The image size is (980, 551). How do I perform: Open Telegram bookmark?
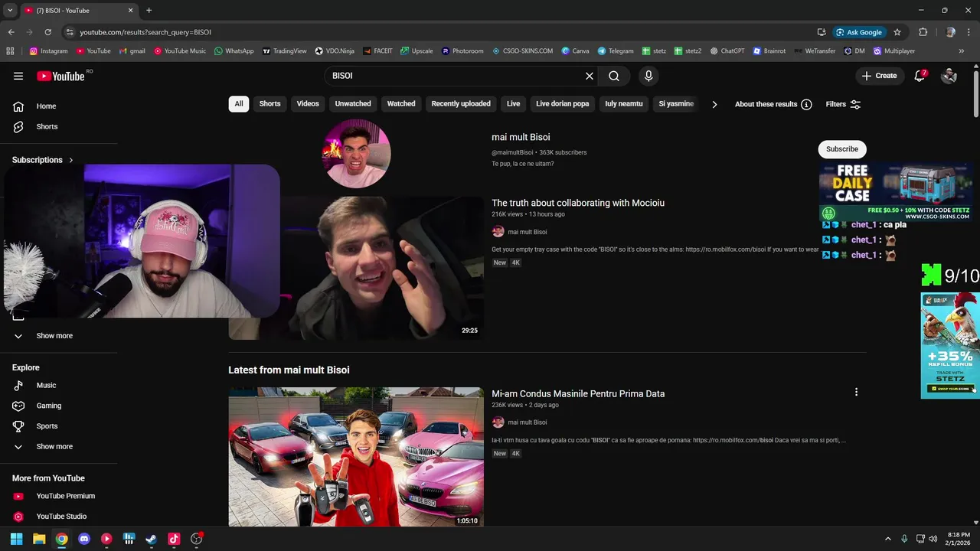coord(616,51)
